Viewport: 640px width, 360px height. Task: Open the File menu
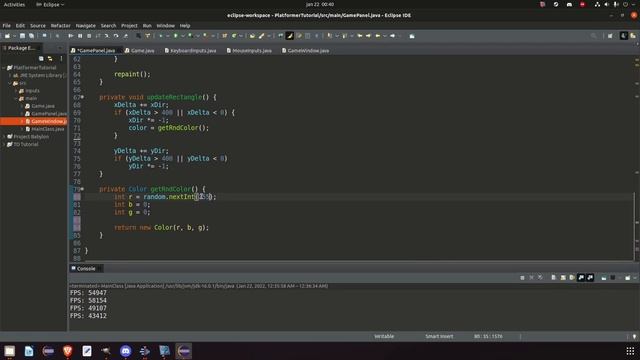pos(7,25)
